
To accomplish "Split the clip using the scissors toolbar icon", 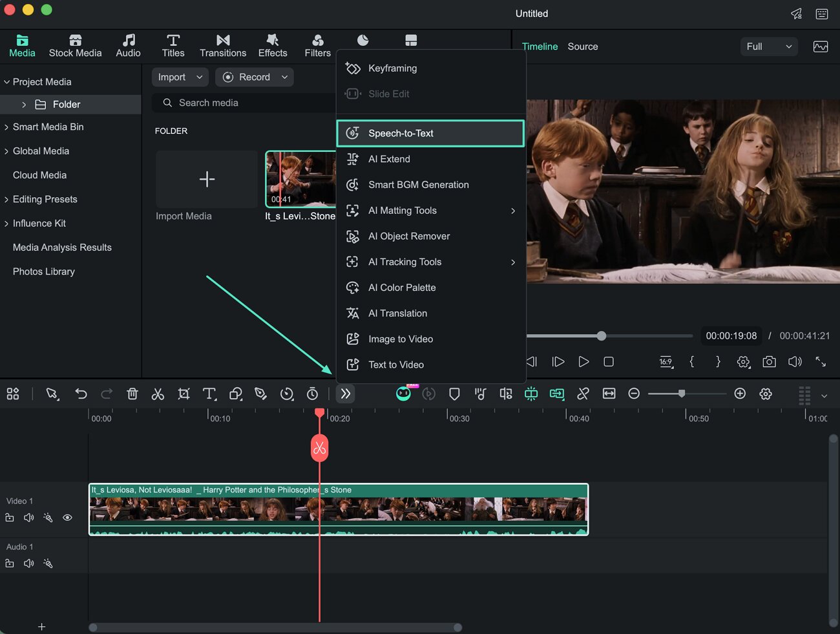I will pyautogui.click(x=158, y=394).
